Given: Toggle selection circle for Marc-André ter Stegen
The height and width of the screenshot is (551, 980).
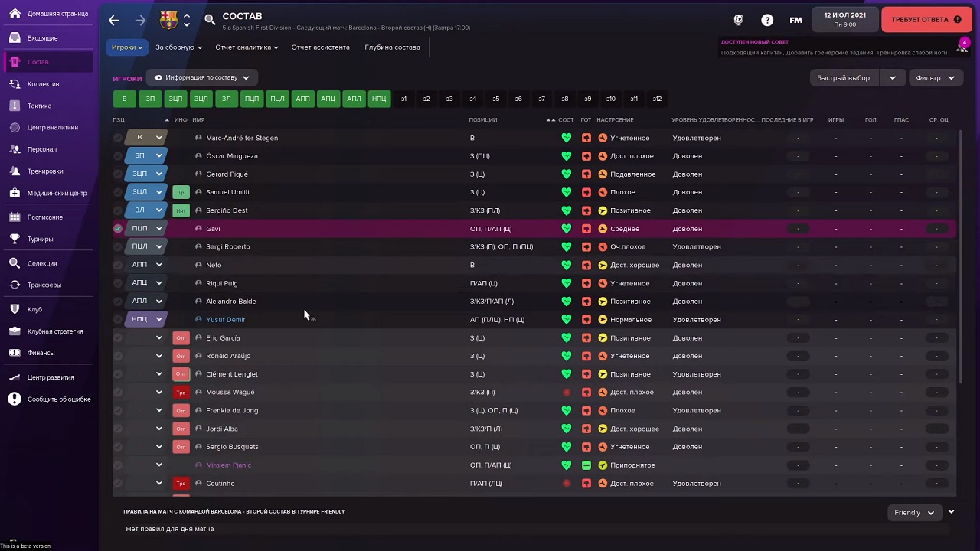Looking at the screenshot, I should pyautogui.click(x=118, y=138).
